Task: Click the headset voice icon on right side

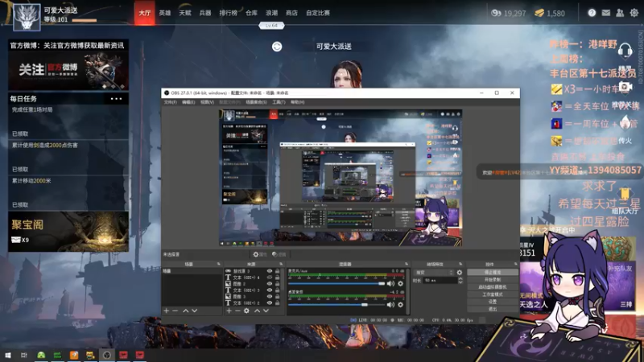Action: point(625,51)
